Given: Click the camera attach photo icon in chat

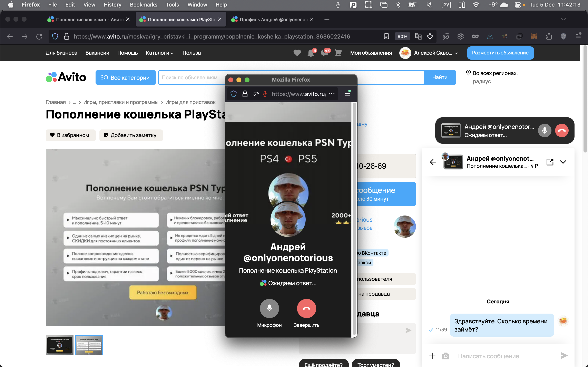Looking at the screenshot, I should [445, 356].
